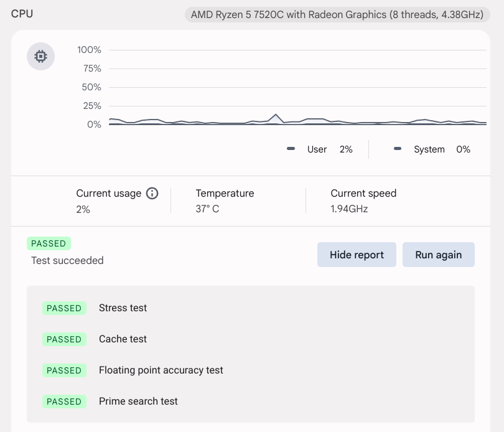
Task: Click the CPU section heading
Action: tap(22, 14)
